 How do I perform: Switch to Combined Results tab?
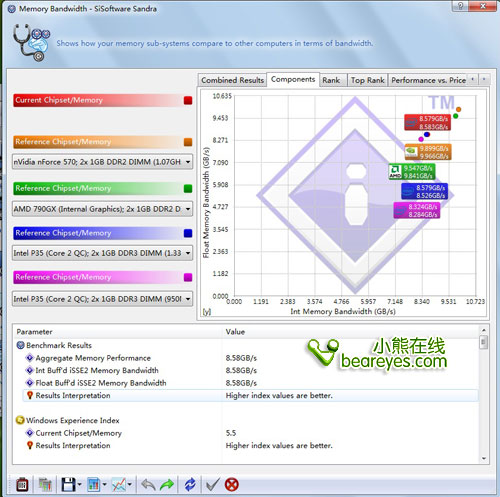point(232,80)
